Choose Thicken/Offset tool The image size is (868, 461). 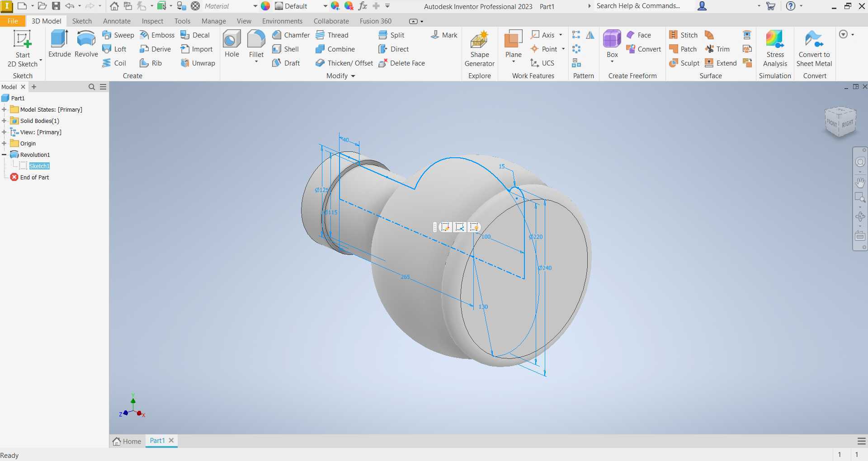click(x=344, y=63)
